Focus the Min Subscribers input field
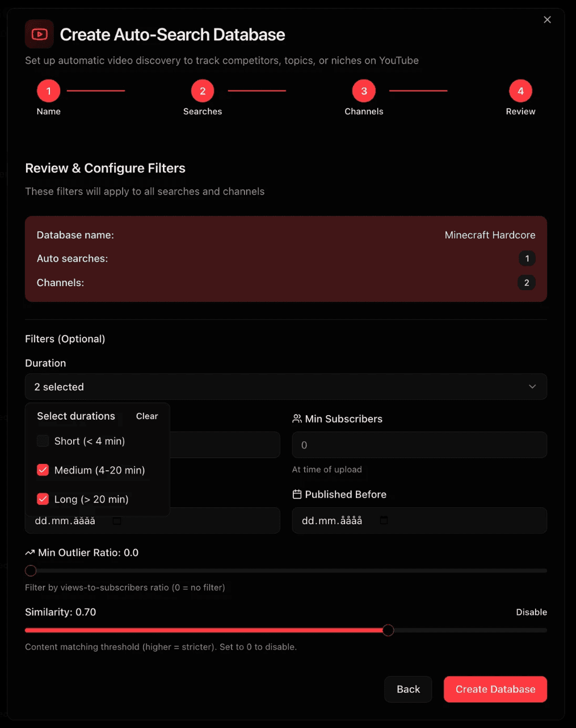This screenshot has width=576, height=728. 419,445
